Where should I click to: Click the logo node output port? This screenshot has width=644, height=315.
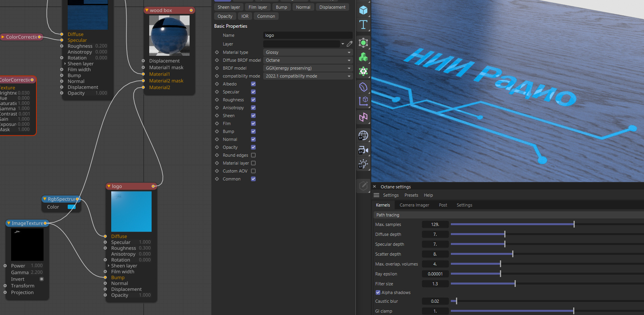(154, 186)
